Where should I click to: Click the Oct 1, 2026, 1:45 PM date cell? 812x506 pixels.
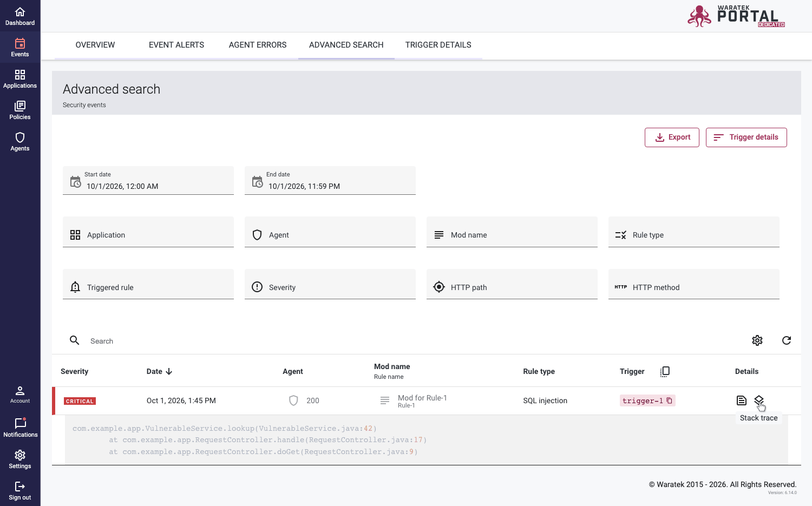(x=181, y=400)
